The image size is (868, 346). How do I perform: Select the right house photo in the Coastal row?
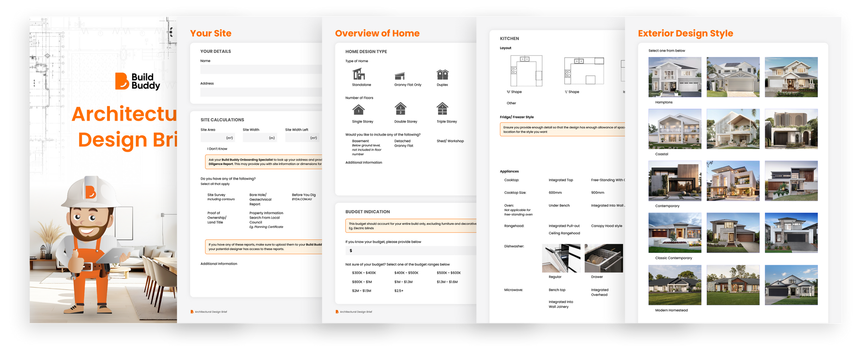(791, 129)
